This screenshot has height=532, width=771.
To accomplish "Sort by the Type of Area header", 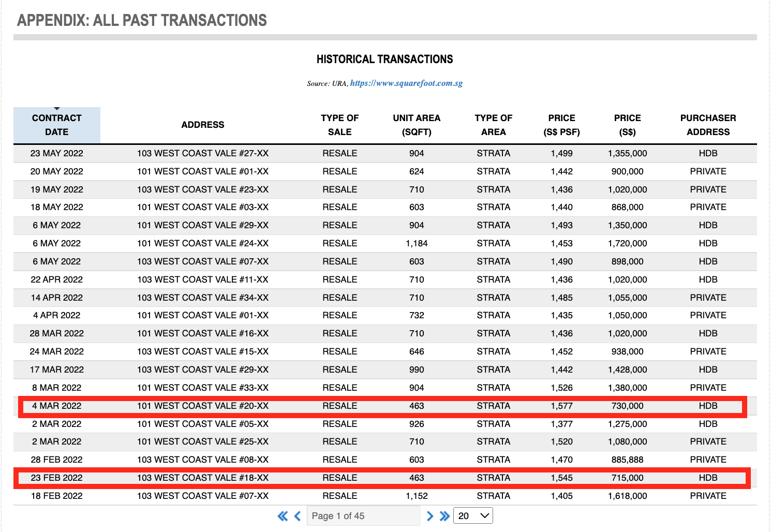I will [x=494, y=125].
